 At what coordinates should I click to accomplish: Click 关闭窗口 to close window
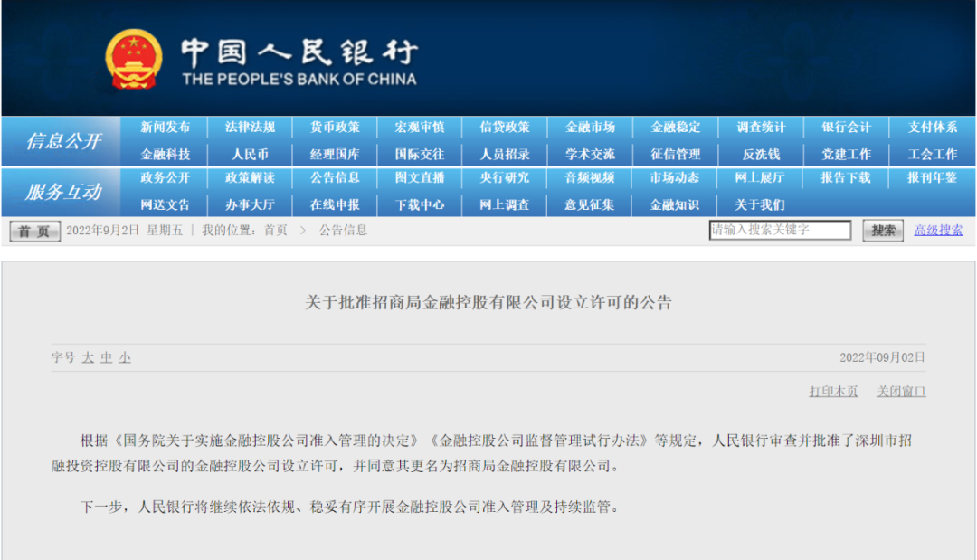(x=902, y=391)
